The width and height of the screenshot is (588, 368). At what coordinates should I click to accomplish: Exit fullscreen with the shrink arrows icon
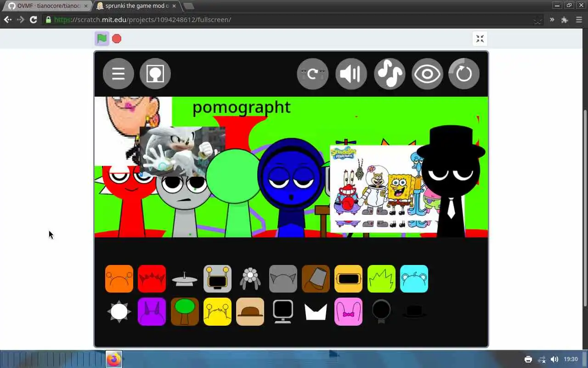coord(480,39)
